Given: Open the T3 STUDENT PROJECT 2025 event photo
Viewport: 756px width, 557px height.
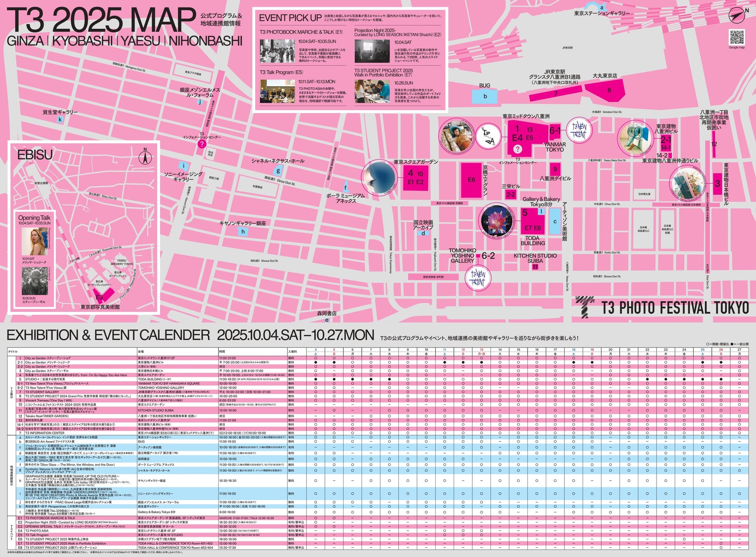Looking at the screenshot, I should [x=372, y=91].
